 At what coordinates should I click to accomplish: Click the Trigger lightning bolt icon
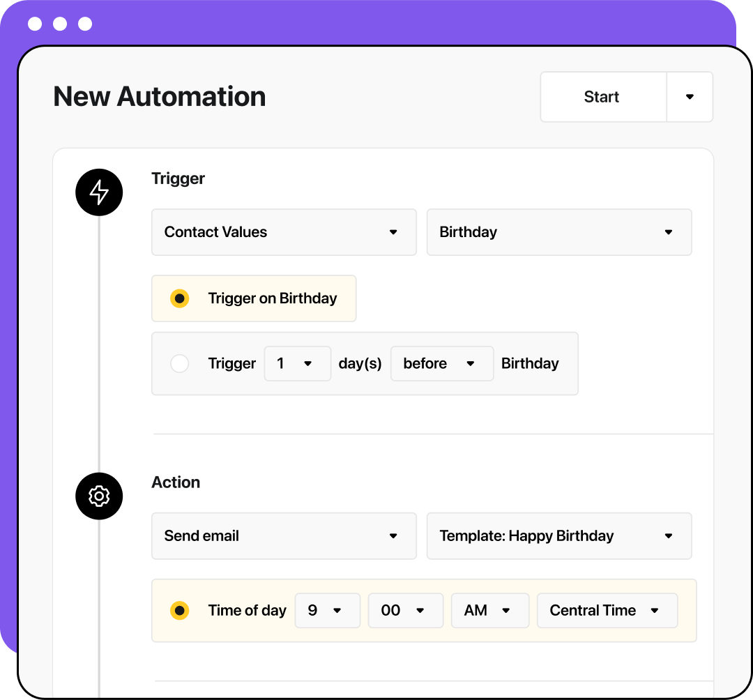tap(99, 192)
